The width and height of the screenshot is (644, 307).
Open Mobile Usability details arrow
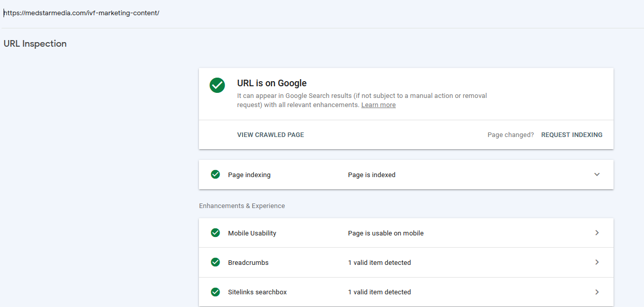click(x=597, y=233)
